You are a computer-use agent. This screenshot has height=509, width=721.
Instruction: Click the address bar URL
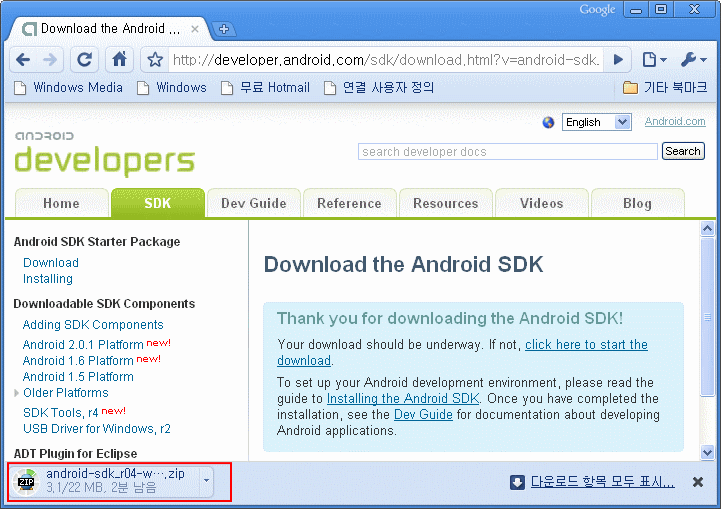coord(386,60)
